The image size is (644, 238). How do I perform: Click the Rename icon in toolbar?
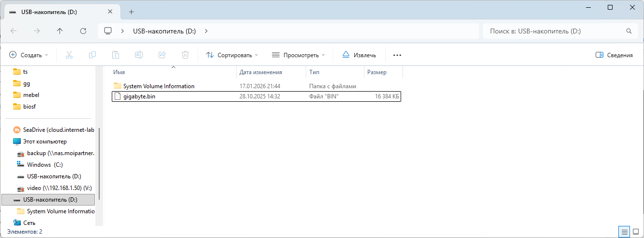(139, 55)
